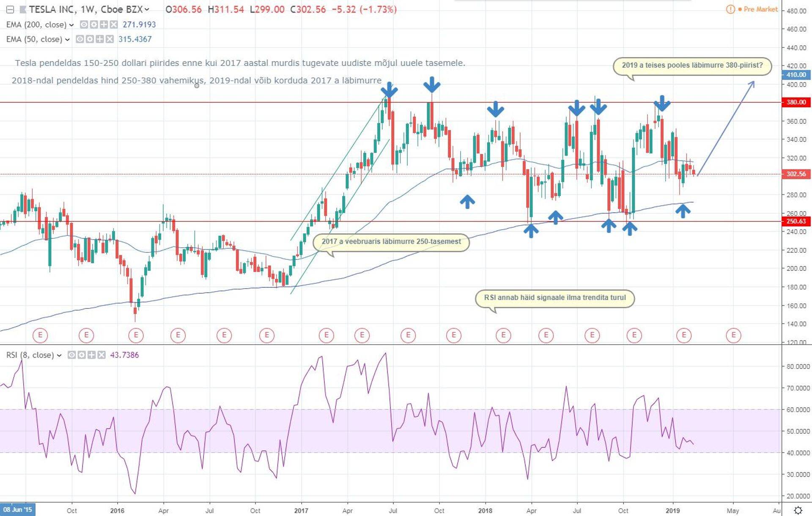Viewport: 812px width, 516px height.
Task: Toggle visibility eye of EMA 200
Action: pos(84,25)
